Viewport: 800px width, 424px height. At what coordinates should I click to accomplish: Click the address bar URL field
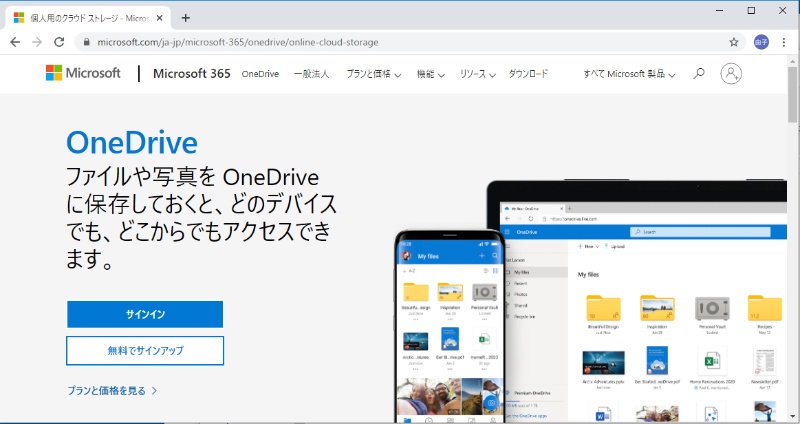[400, 42]
